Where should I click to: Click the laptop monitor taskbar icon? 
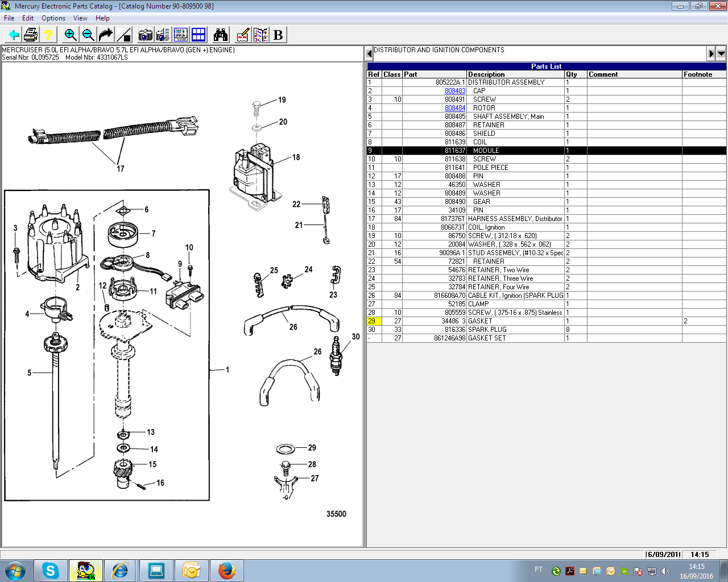[x=156, y=571]
